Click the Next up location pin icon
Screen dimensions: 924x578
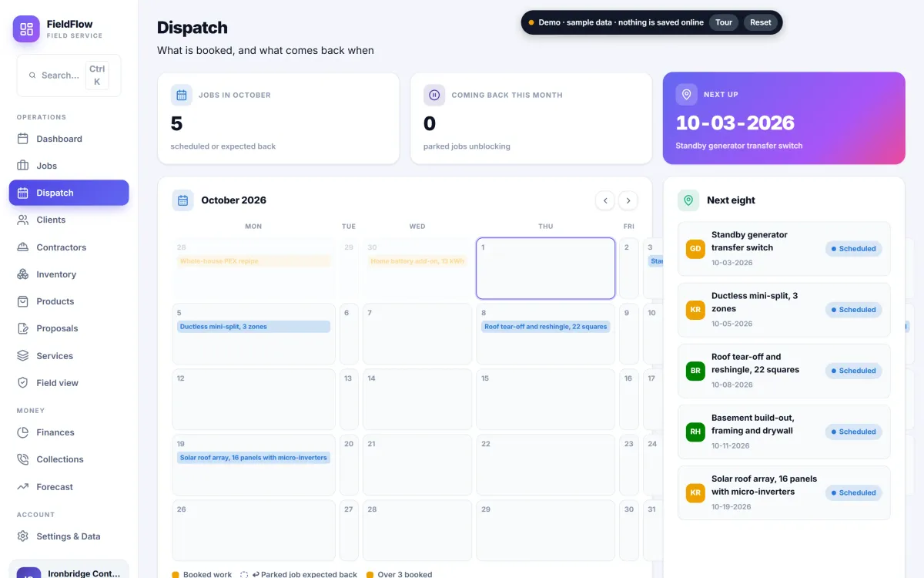click(687, 94)
